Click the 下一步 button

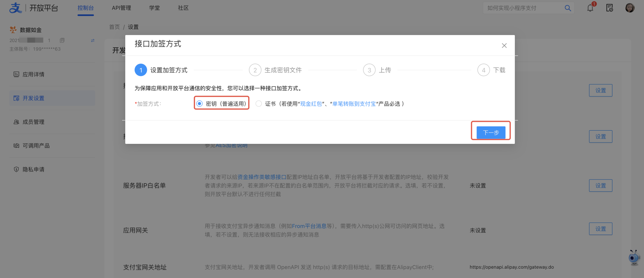pos(491,133)
